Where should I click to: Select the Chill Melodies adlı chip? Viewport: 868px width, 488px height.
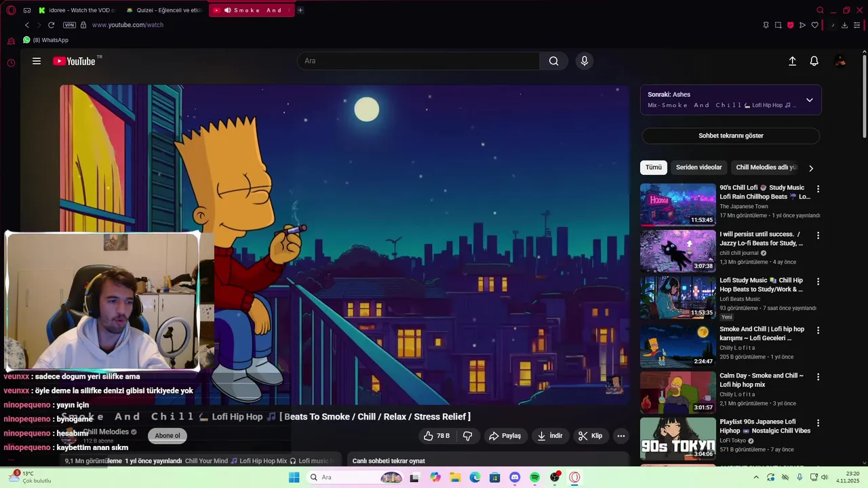(x=766, y=167)
